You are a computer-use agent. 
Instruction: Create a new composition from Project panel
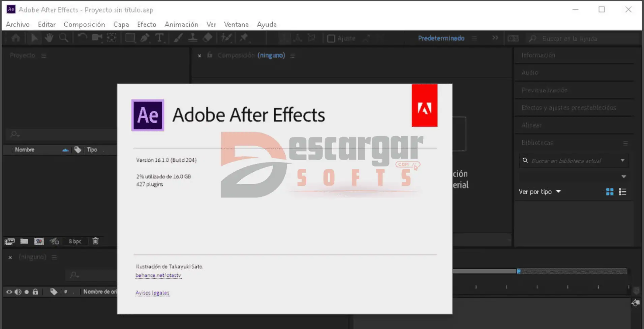[39, 241]
